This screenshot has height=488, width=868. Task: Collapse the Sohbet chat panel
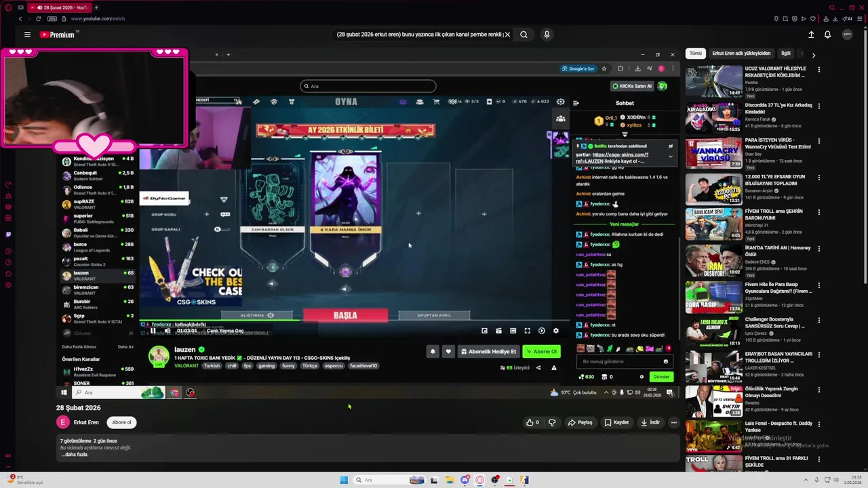[x=576, y=103]
